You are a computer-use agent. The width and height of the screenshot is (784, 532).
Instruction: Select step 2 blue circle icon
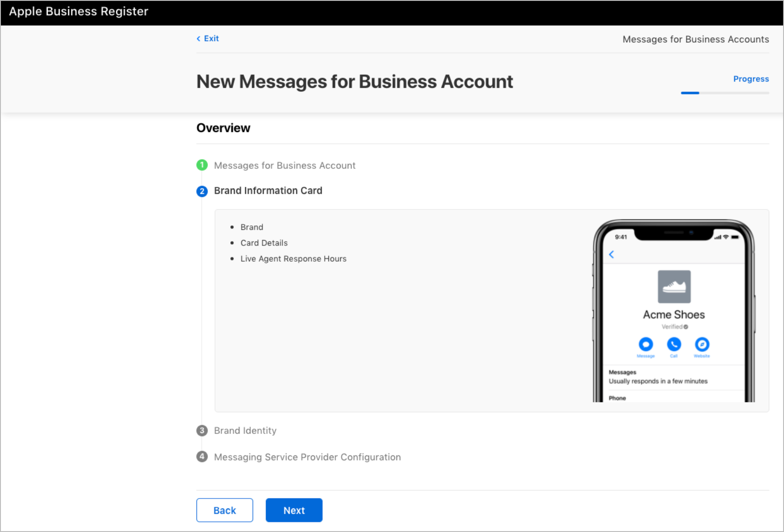(202, 191)
